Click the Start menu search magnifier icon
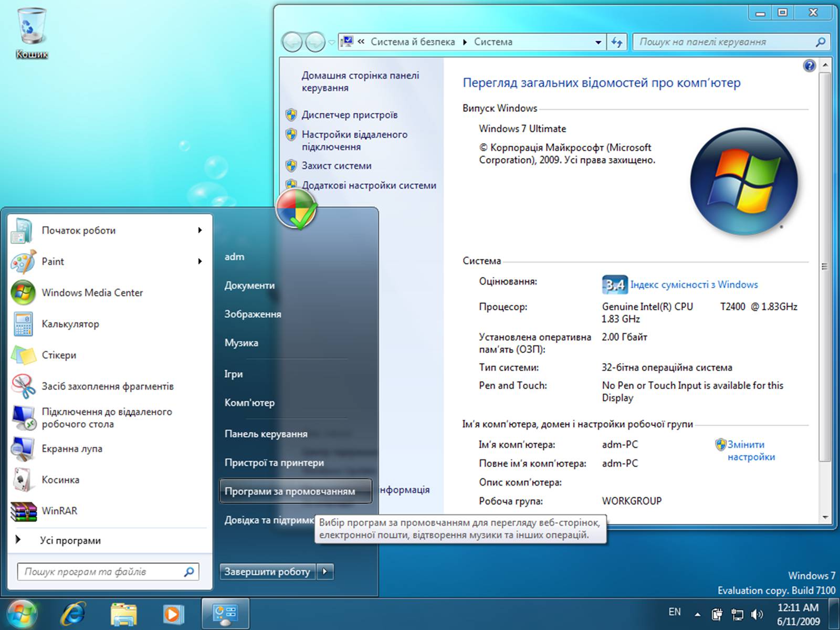This screenshot has height=630, width=840. (x=189, y=572)
